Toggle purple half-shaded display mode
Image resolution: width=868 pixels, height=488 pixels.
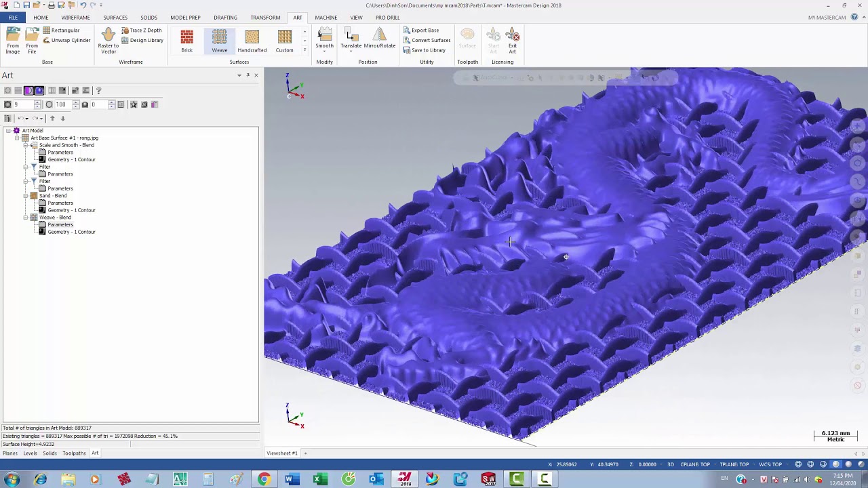(x=28, y=90)
